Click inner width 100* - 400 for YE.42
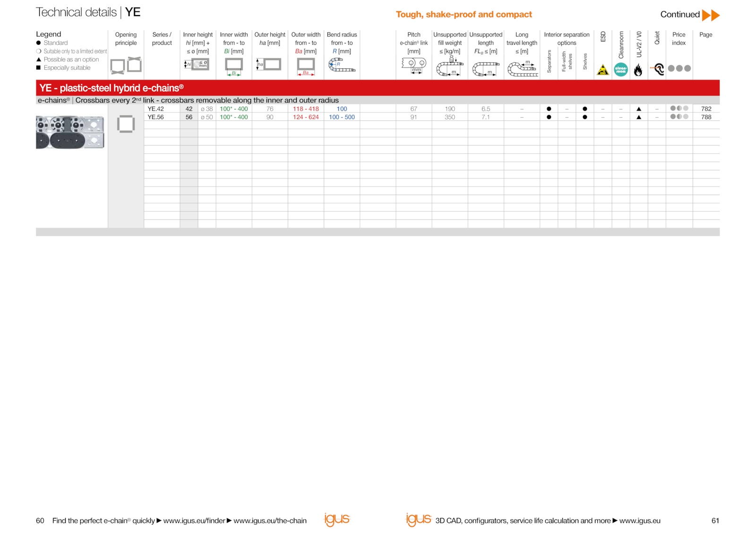This screenshot has width=756, height=534. [234, 109]
